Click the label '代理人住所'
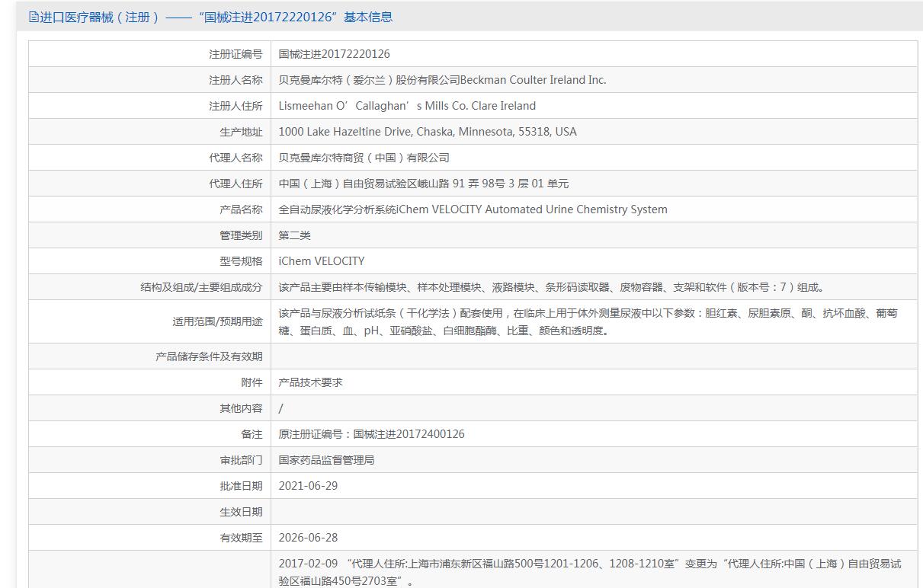This screenshot has height=588, width=923. 236,184
